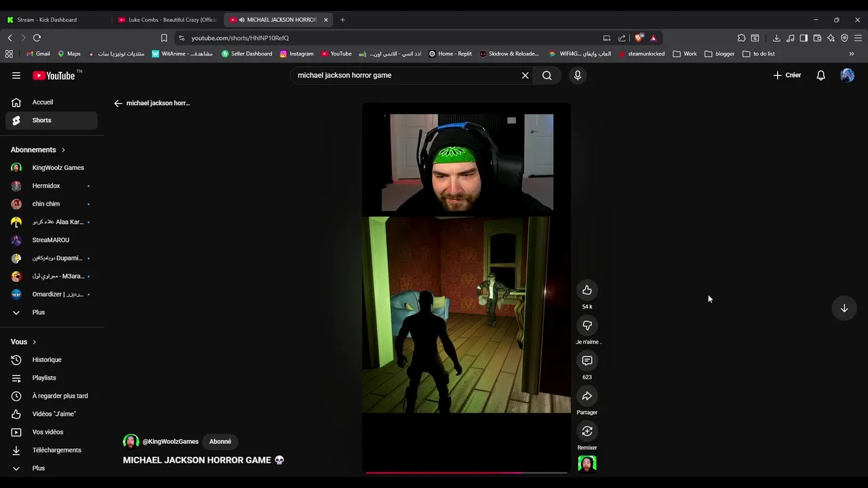The width and height of the screenshot is (868, 488).
Task: Open the steamunlocked bookmark
Action: click(642, 54)
